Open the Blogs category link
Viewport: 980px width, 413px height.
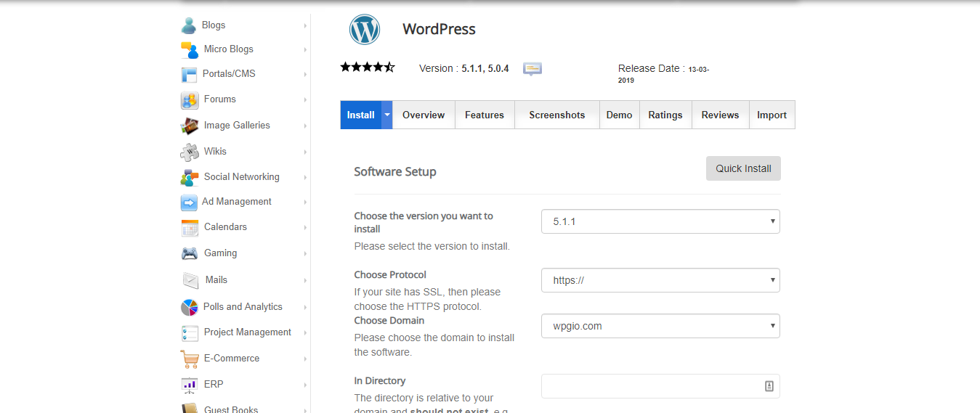214,25
